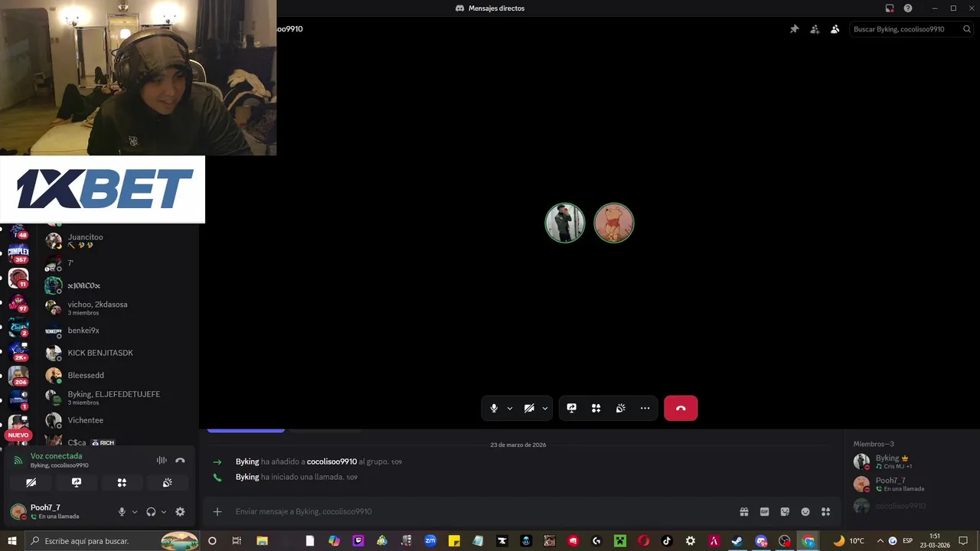980x551 pixels.
Task: Disconnect from the voice connected panel
Action: 180,460
